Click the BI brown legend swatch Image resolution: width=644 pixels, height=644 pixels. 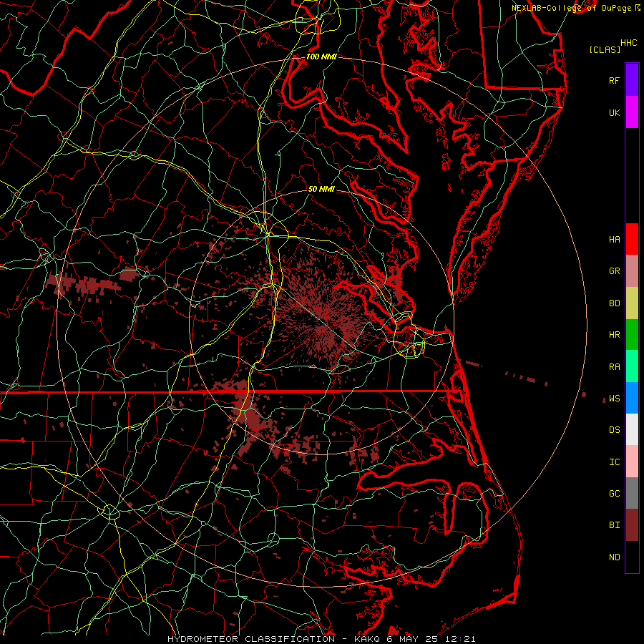(632, 525)
